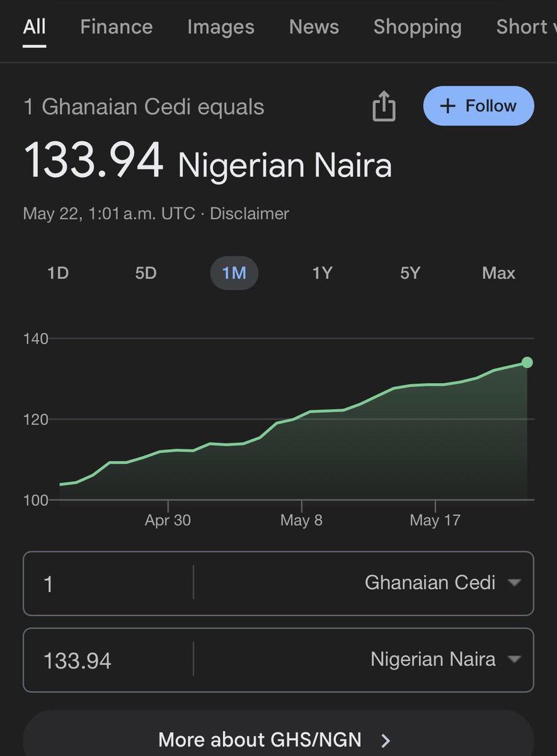Viewport: 557px width, 756px height.
Task: Switch chart to 1Y range
Action: [x=322, y=273]
